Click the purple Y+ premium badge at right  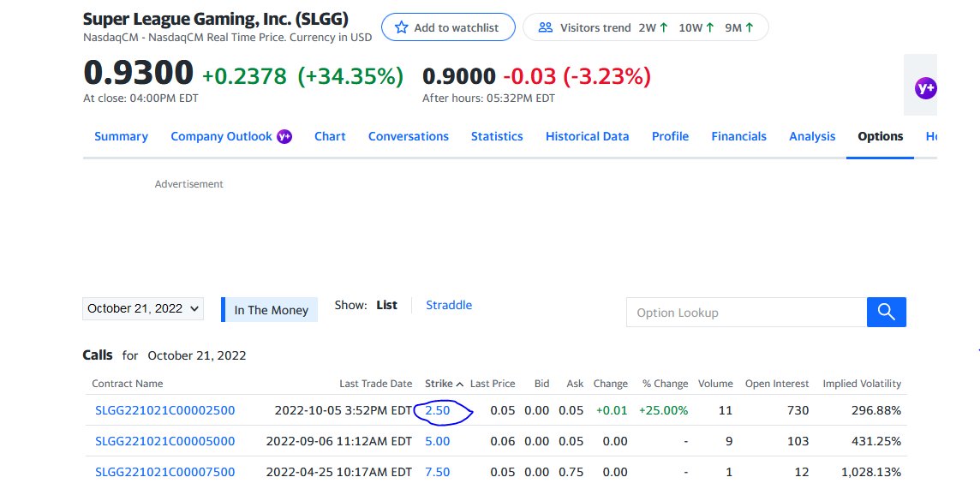[x=926, y=88]
